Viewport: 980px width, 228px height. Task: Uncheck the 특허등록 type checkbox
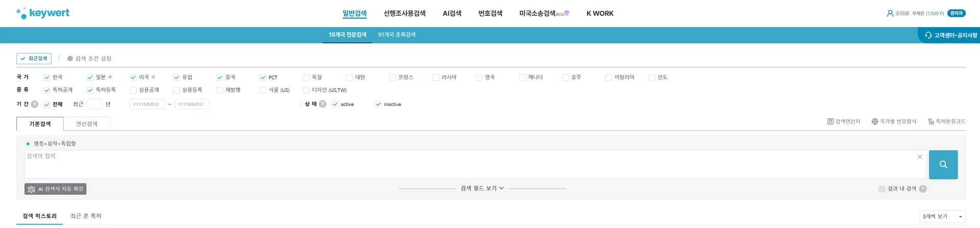click(90, 90)
